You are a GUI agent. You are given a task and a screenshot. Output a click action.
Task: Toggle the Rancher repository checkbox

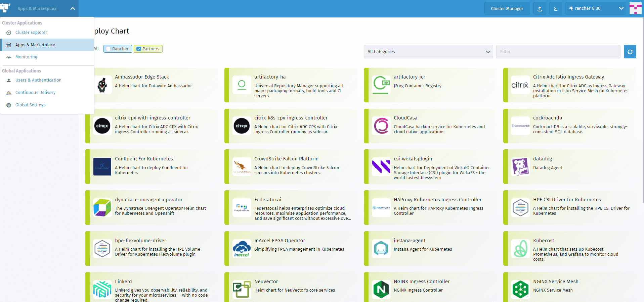[108, 49]
